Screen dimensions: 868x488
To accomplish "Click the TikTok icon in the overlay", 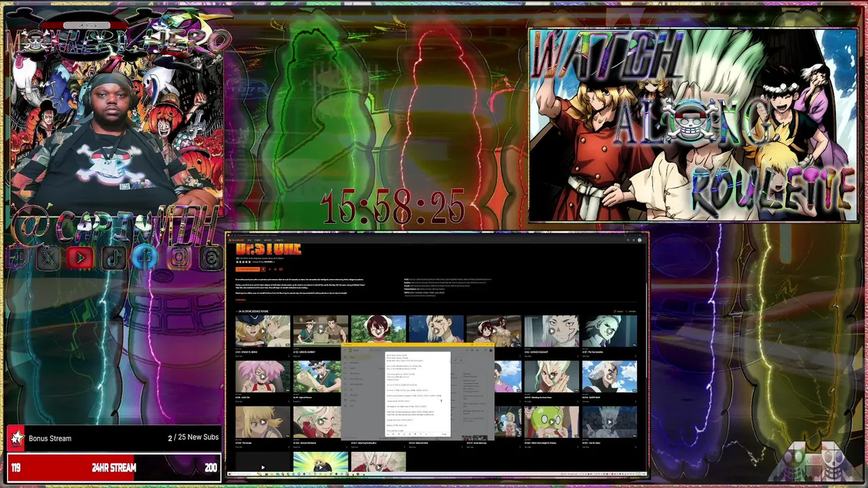I will [113, 258].
